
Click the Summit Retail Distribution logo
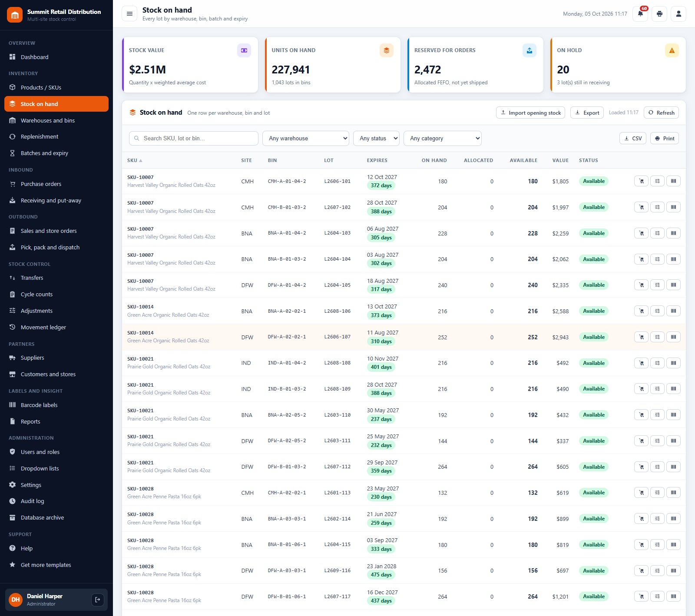point(15,15)
